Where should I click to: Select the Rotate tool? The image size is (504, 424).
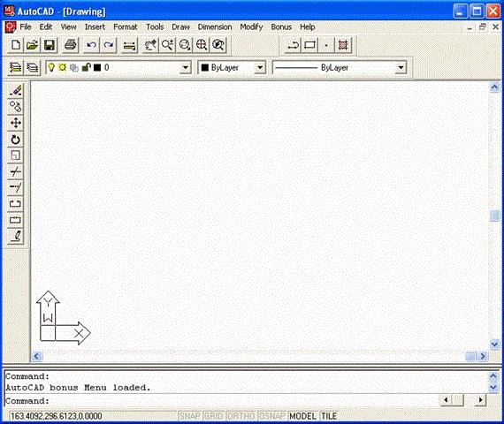tap(15, 140)
